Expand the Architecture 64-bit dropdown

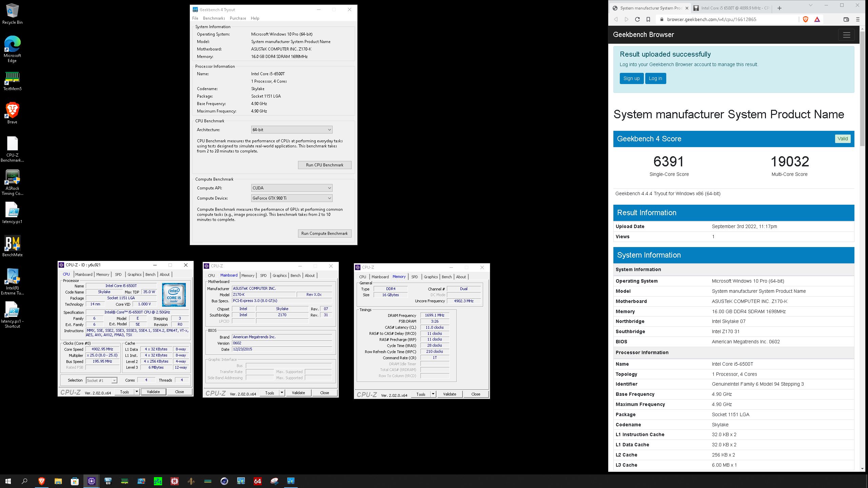(x=292, y=129)
